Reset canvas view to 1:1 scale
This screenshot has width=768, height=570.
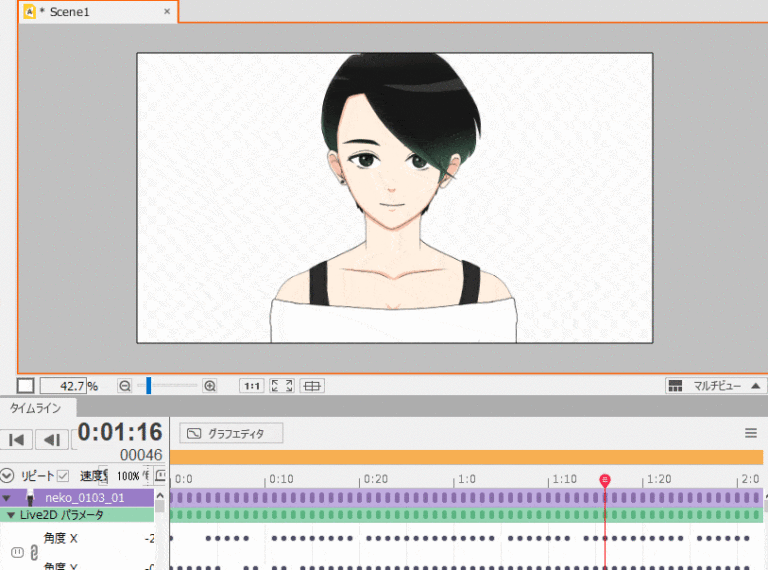point(251,386)
